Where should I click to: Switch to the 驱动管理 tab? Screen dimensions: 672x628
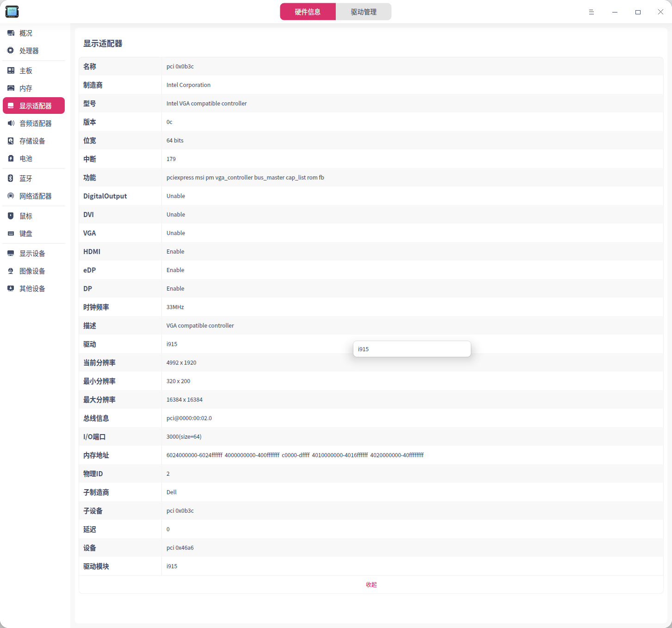(364, 12)
